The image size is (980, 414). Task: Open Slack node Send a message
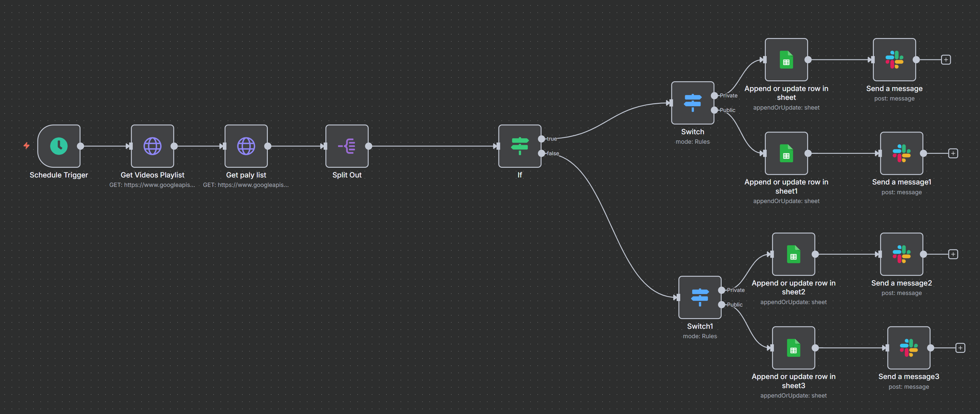[894, 60]
